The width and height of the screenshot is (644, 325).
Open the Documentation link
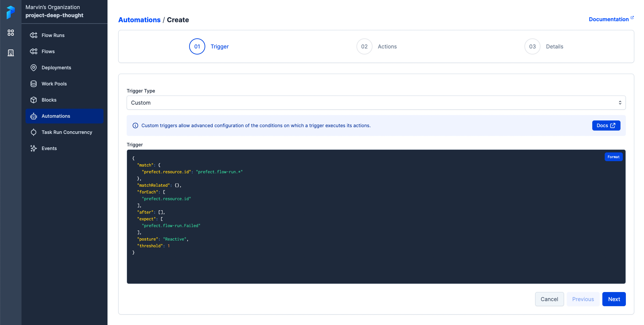coord(611,19)
